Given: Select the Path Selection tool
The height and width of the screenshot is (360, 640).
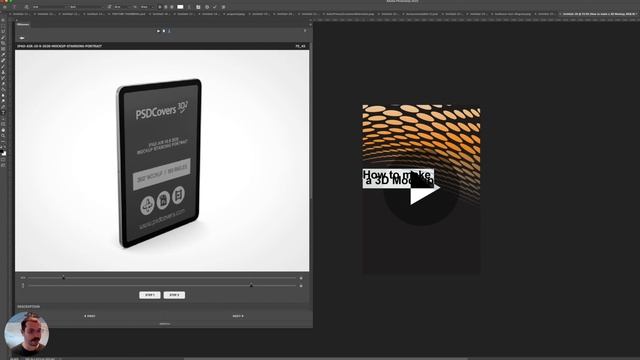Looking at the screenshot, I should [3, 118].
